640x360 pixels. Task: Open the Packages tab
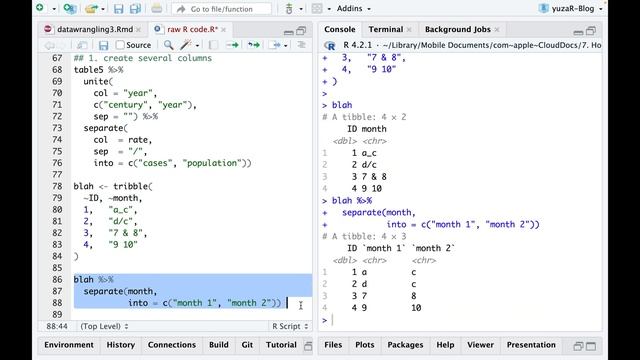(x=405, y=345)
